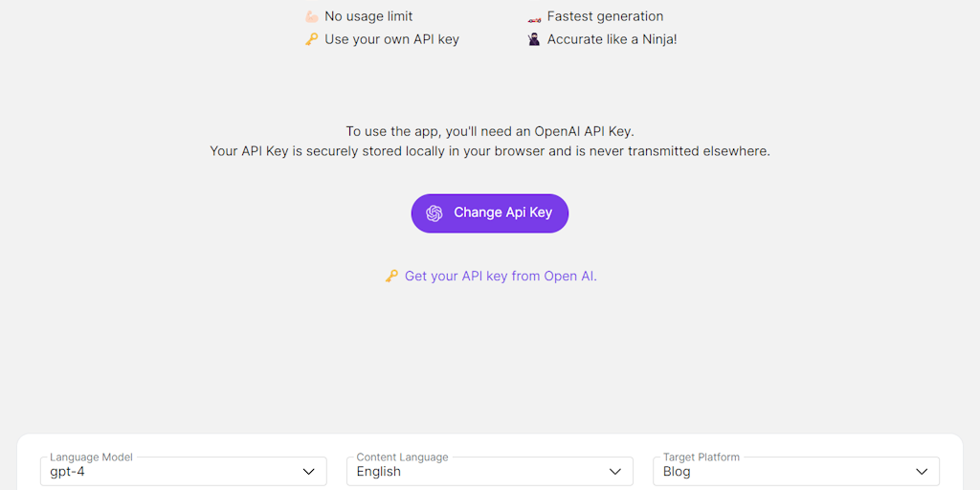The width and height of the screenshot is (980, 490).
Task: Click the "Accurate like a Ninja!" text
Action: (612, 39)
